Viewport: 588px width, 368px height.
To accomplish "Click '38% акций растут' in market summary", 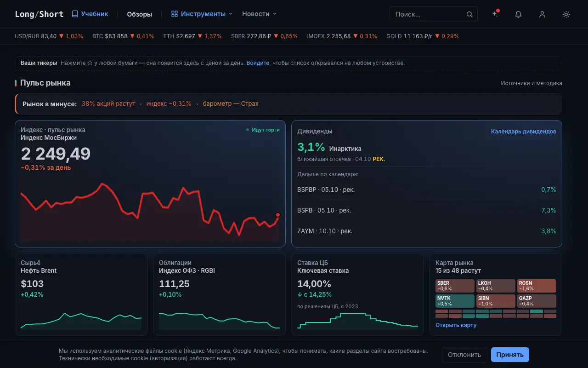I will point(108,104).
